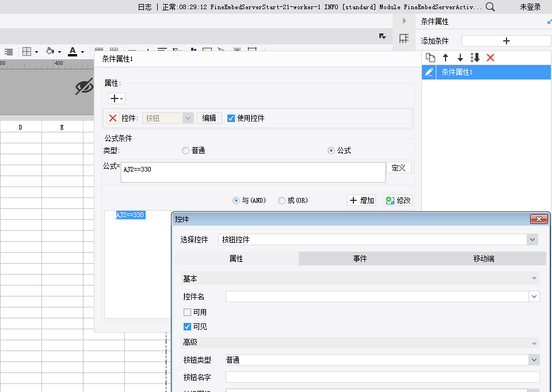This screenshot has width=552, height=392.
Task: Enable the 可用 checkbox
Action: [x=187, y=312]
